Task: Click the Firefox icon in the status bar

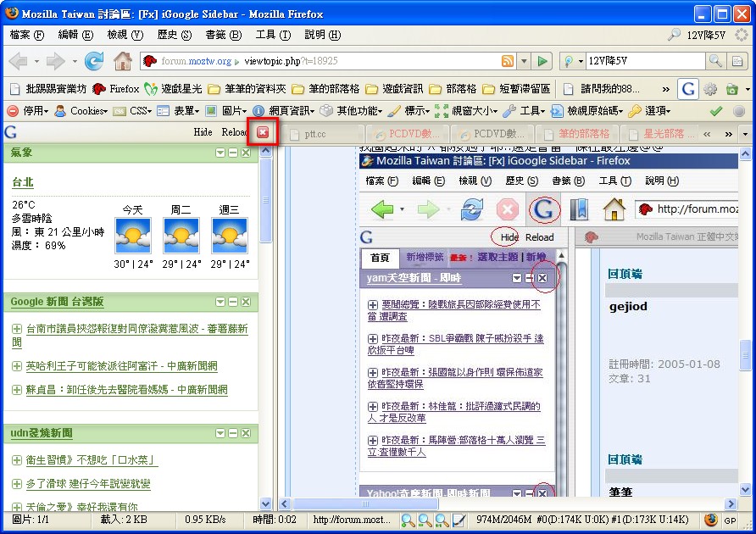Action: click(710, 520)
